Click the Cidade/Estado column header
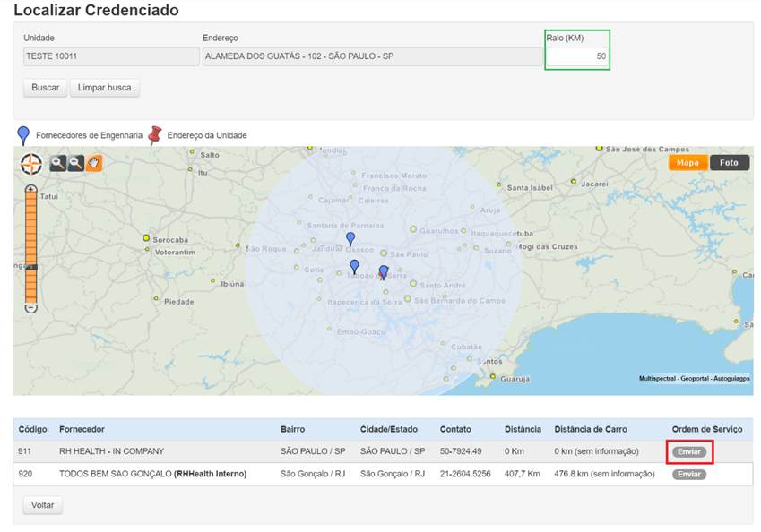Screen dimensions: 761x532 (x=389, y=429)
